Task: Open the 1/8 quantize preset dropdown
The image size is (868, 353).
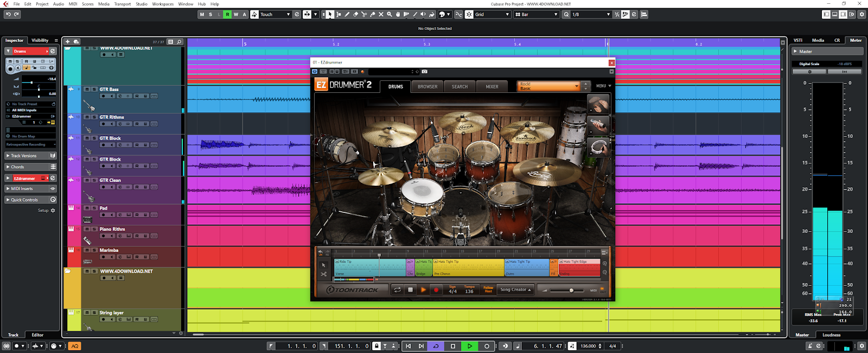Action: [x=590, y=14]
